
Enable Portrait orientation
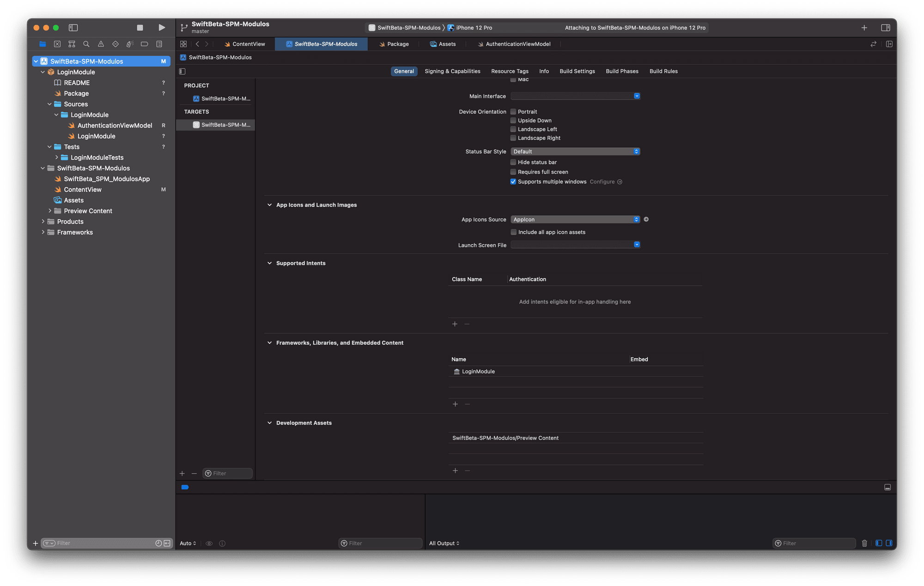click(x=513, y=112)
